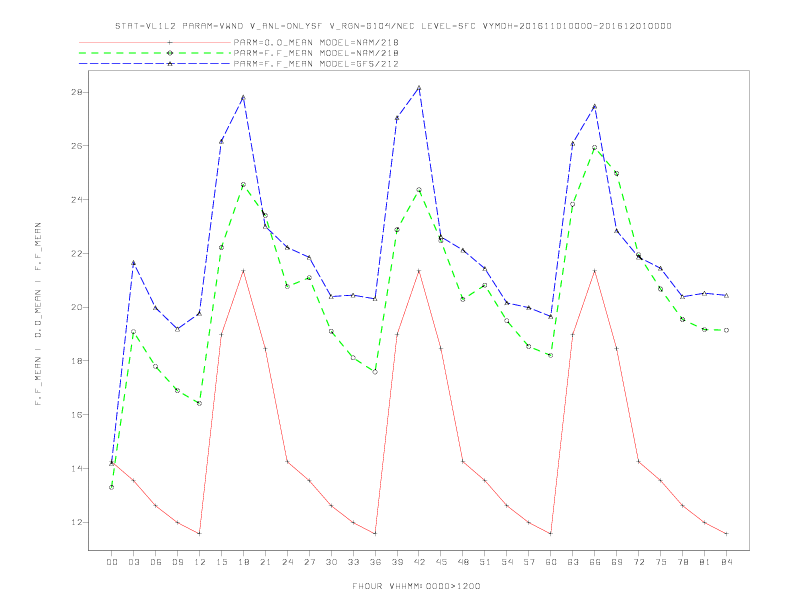
Task: Click y-axis tick label 26
Action: pos(77,146)
